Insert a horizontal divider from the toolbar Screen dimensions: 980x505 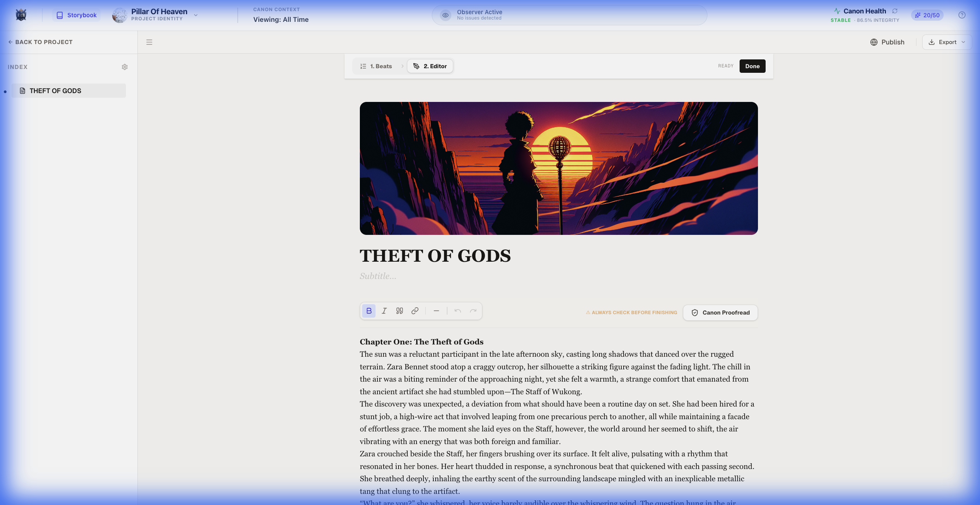pyautogui.click(x=436, y=311)
